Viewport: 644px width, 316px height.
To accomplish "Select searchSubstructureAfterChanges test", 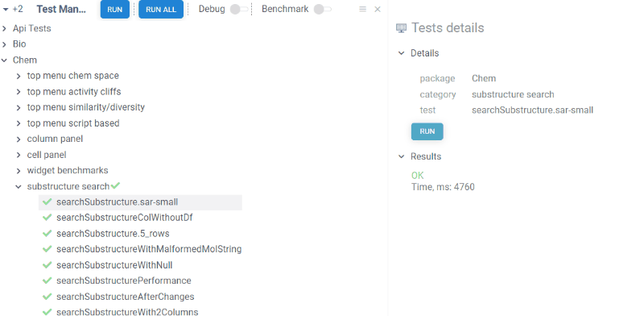I will [126, 297].
